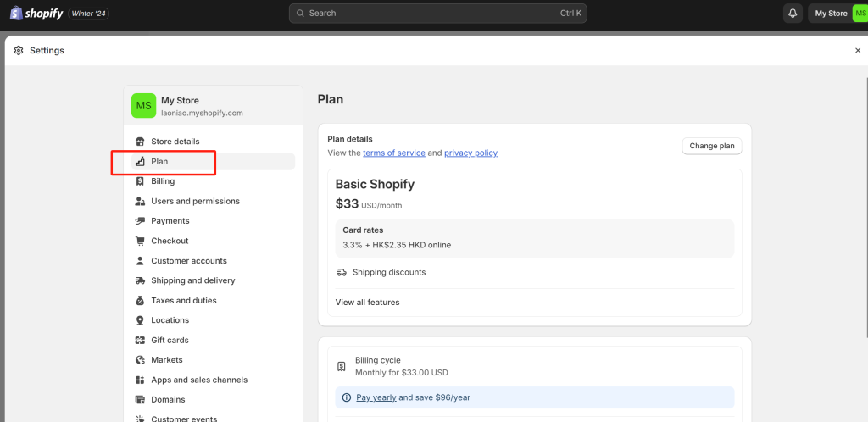Click the Locations pin icon
The width and height of the screenshot is (868, 422).
[140, 320]
